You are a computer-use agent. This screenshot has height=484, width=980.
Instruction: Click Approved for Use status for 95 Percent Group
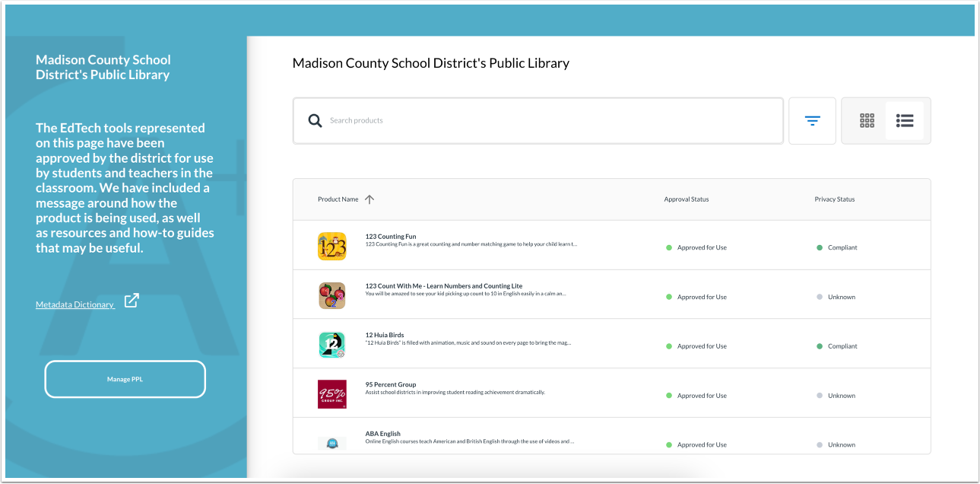(x=700, y=395)
